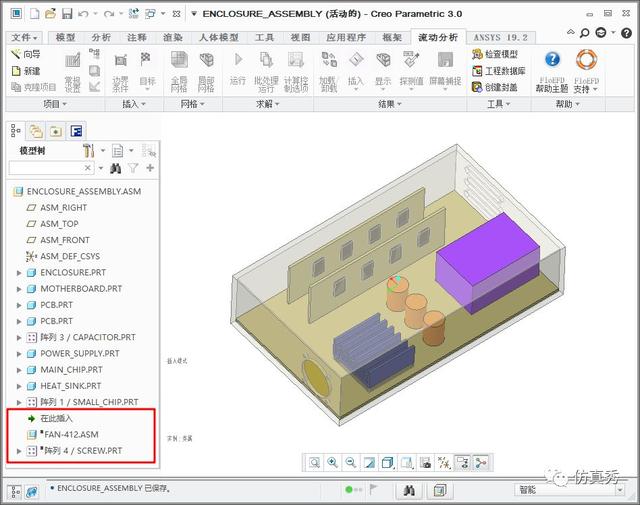This screenshot has width=640, height=505.
Task: Switch to the ANSYS 19.2 tab
Action: [x=500, y=38]
